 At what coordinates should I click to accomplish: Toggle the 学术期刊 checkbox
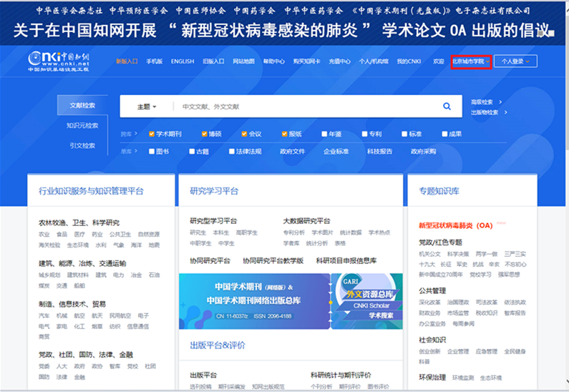[152, 134]
